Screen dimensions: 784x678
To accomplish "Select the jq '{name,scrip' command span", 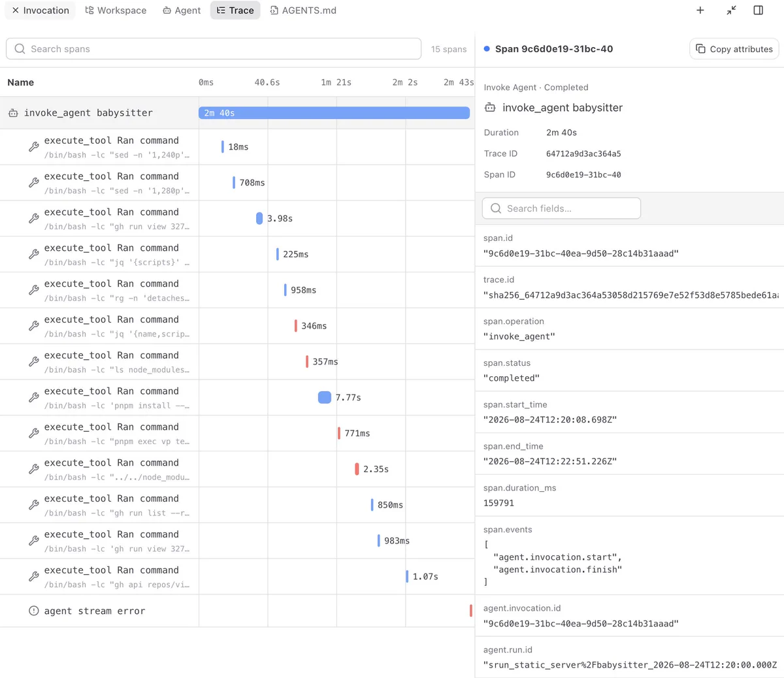I will (237, 326).
